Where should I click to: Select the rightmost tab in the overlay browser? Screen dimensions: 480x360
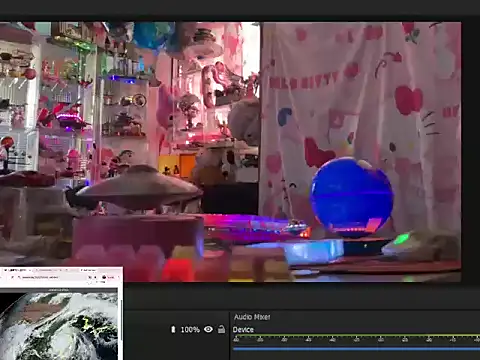point(89,270)
